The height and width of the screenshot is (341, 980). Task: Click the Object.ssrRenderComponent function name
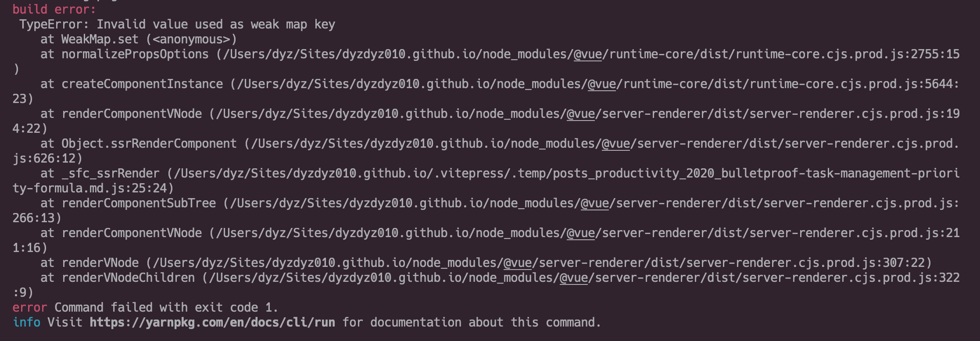tap(149, 144)
